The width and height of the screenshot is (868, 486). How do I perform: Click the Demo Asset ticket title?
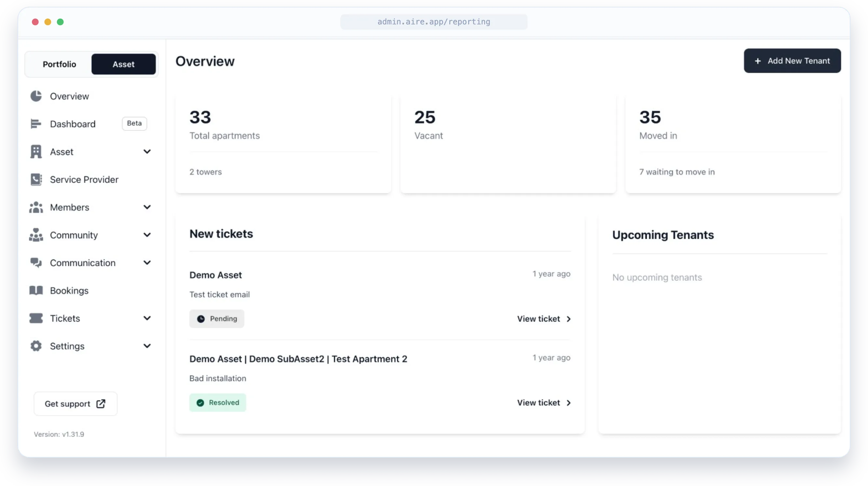[x=216, y=275]
